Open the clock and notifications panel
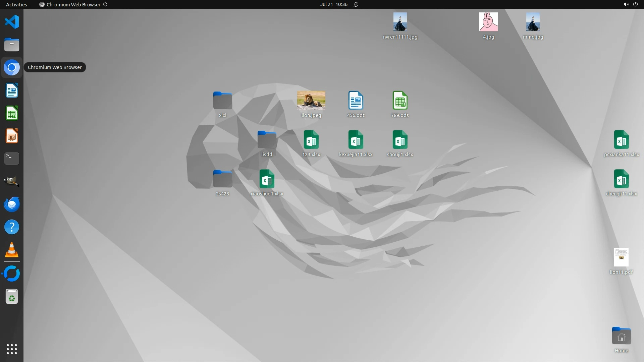 [334, 4]
